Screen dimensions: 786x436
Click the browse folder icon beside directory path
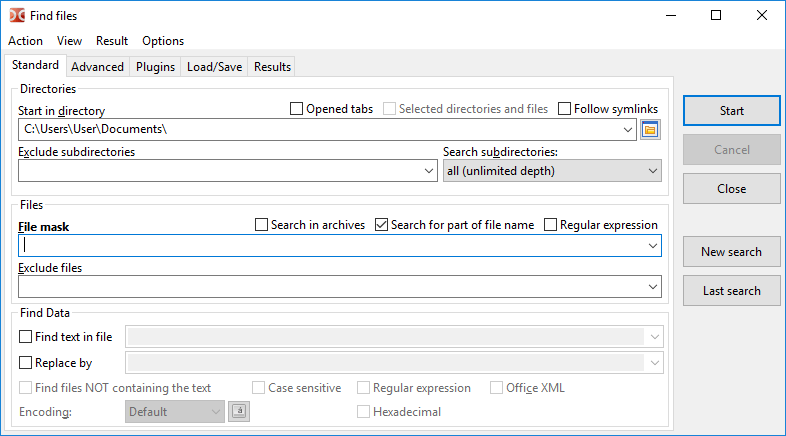click(650, 129)
